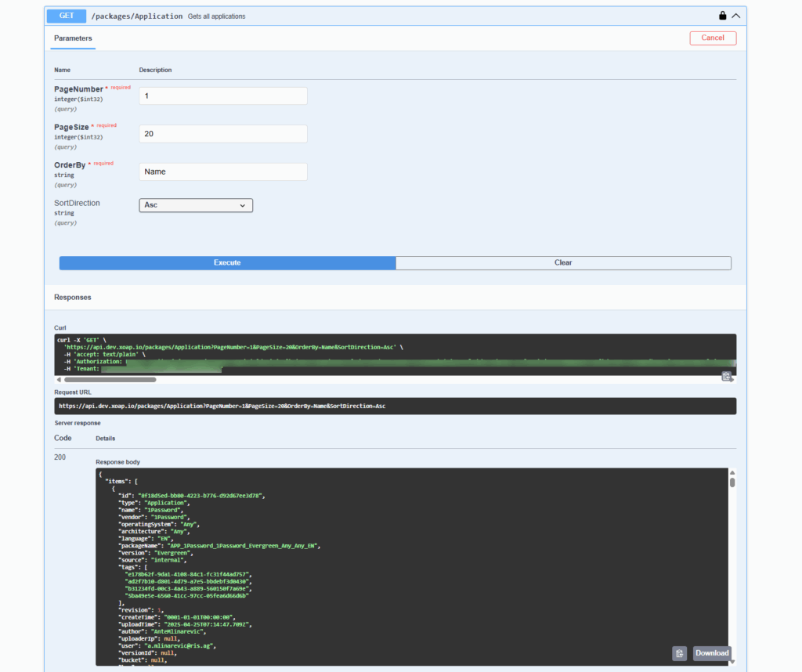This screenshot has height=672, width=802.
Task: Click the Server response label
Action: point(78,423)
